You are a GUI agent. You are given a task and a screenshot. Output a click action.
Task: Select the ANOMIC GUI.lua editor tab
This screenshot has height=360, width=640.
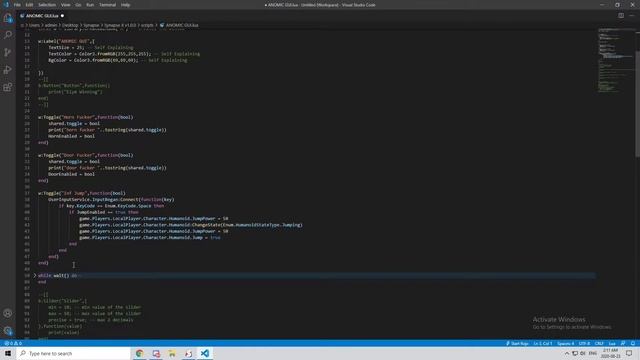42,16
